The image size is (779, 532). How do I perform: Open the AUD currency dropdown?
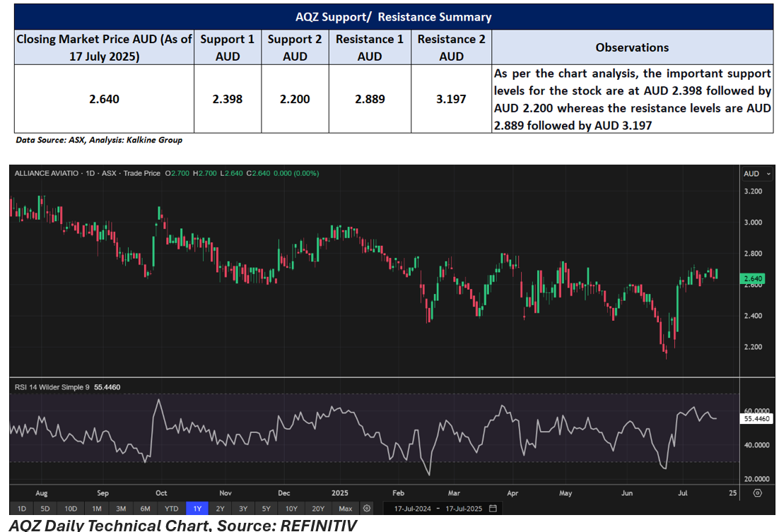coord(757,173)
